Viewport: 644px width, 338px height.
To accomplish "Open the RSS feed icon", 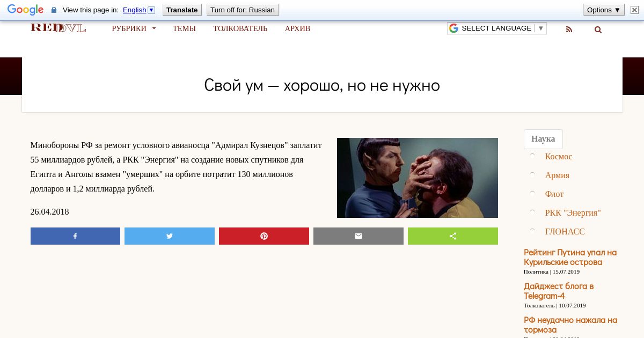I will [569, 30].
